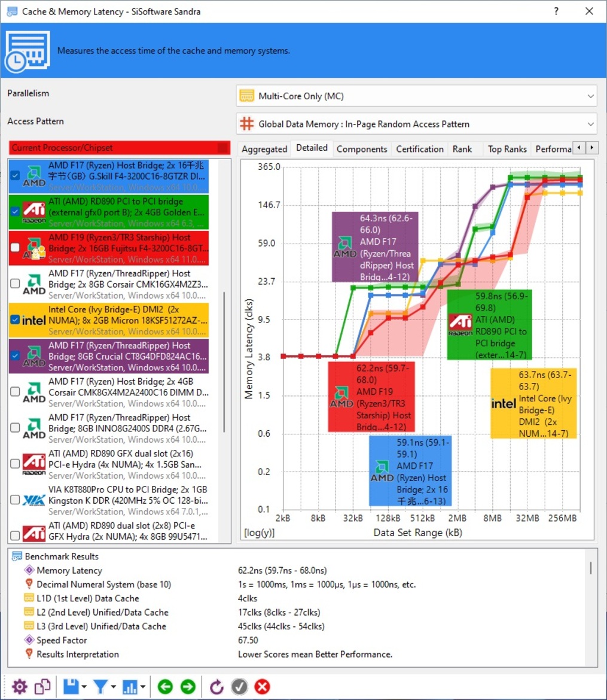Switch to the Rank tab
Viewport: 607px width, 700px height.
462,149
